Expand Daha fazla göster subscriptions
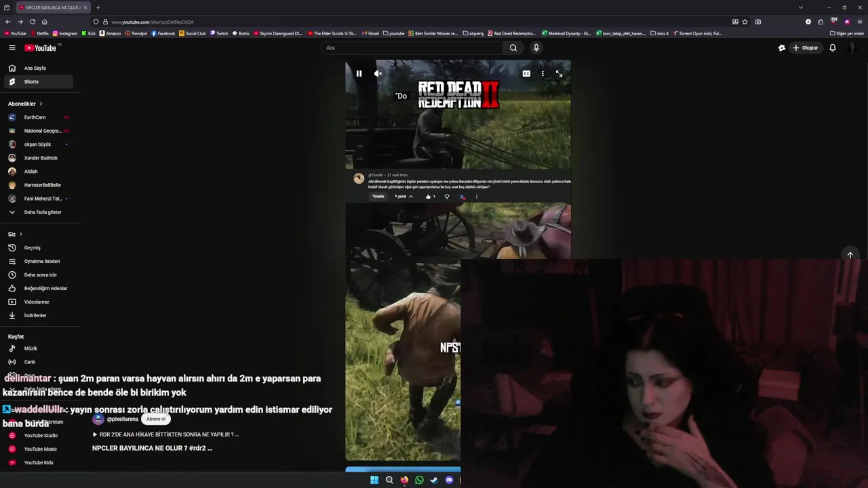The width and height of the screenshot is (868, 488). 38,212
